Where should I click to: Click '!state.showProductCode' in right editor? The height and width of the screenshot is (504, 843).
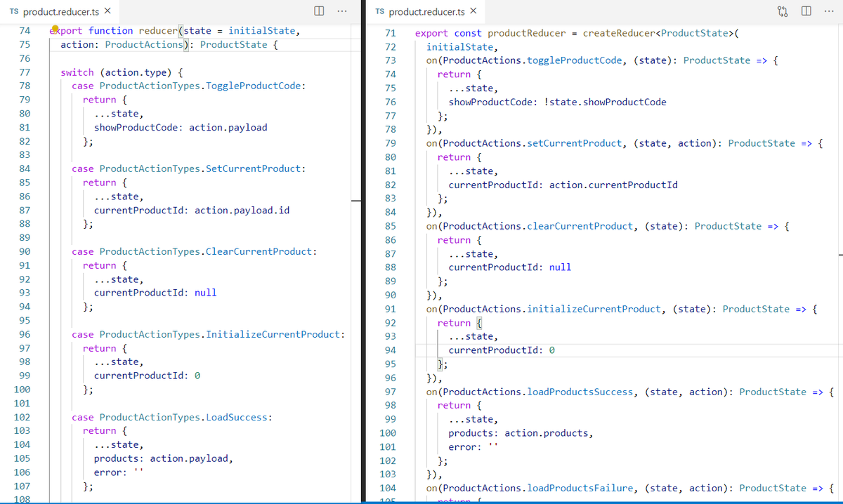coord(606,102)
